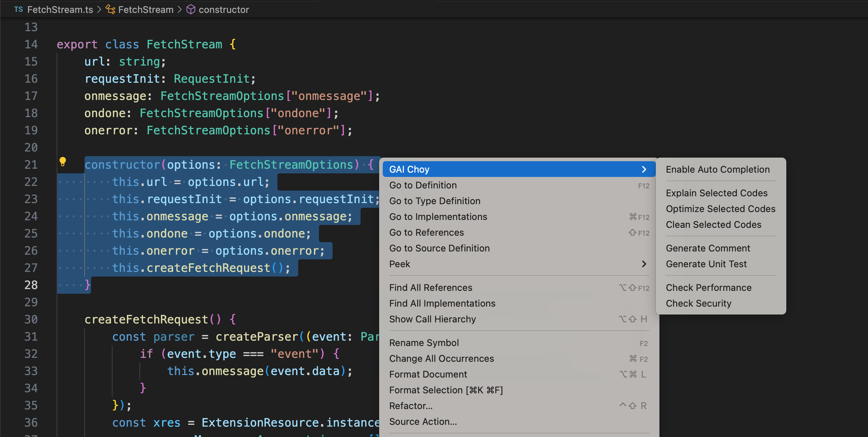Click Refactor context menu option

click(410, 406)
